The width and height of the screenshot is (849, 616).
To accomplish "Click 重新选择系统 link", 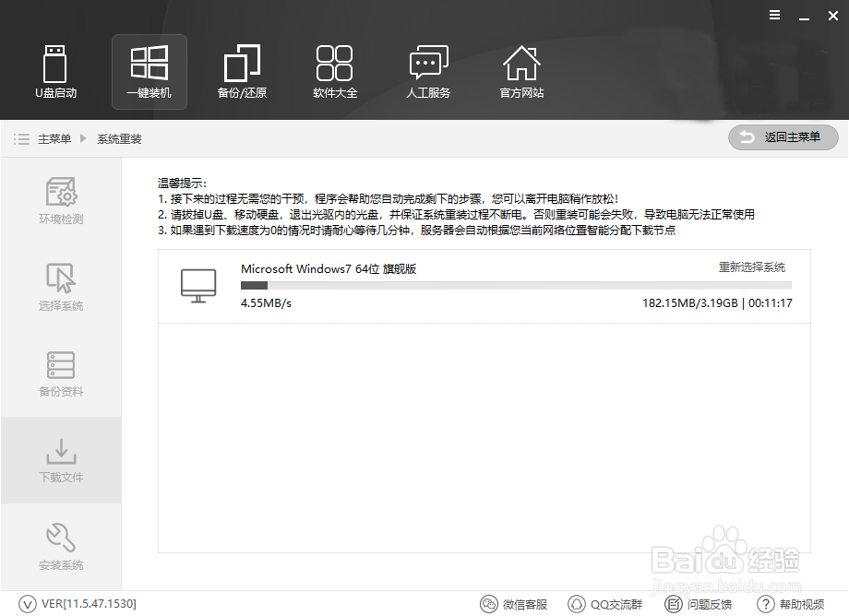I will [751, 267].
